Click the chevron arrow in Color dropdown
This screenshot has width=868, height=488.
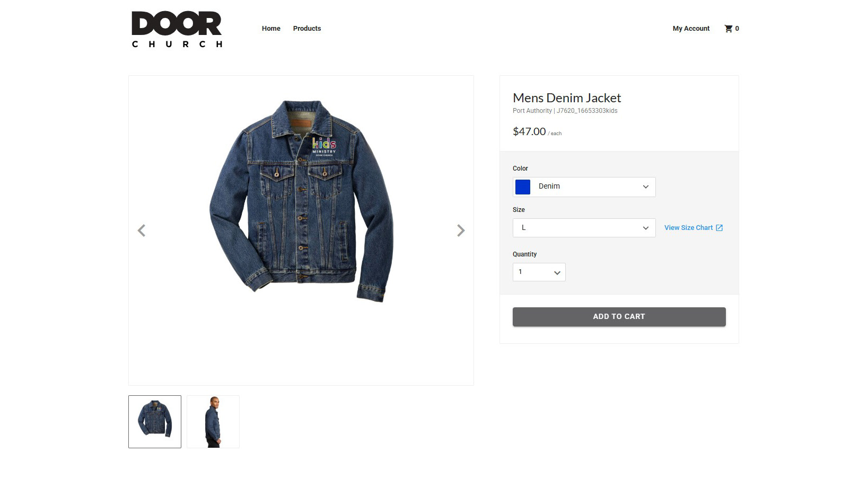[646, 187]
